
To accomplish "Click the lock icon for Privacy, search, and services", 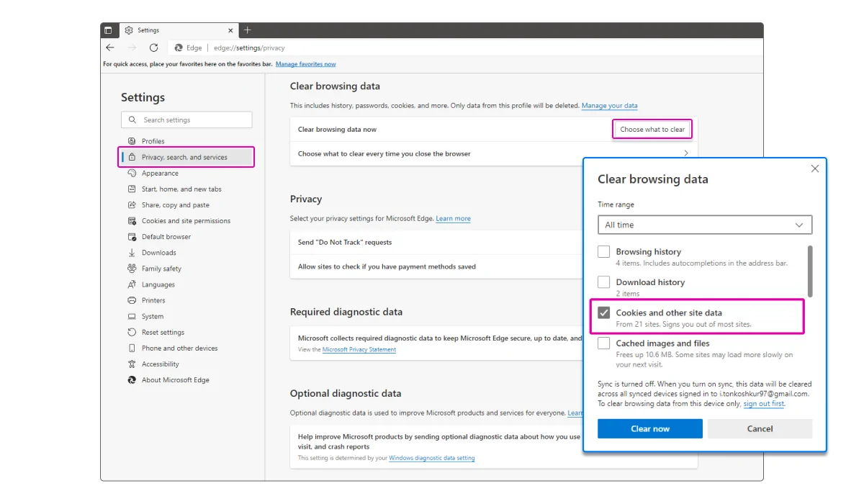I will [132, 157].
